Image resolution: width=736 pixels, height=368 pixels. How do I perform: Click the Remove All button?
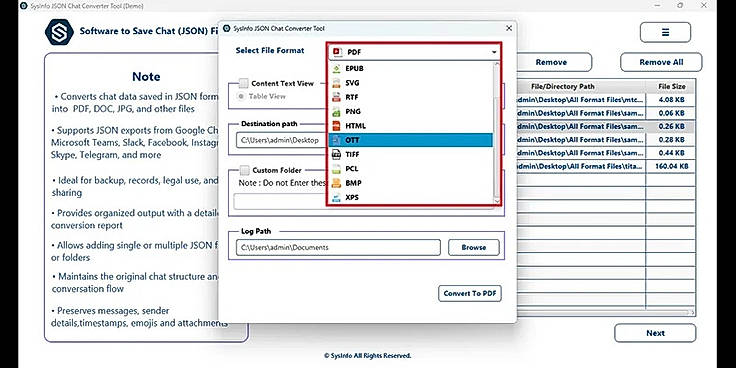point(661,62)
